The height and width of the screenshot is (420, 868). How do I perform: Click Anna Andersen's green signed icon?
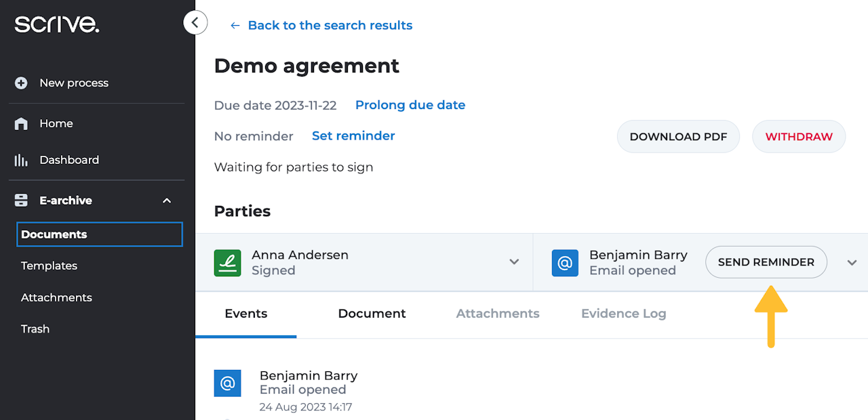[x=227, y=263]
